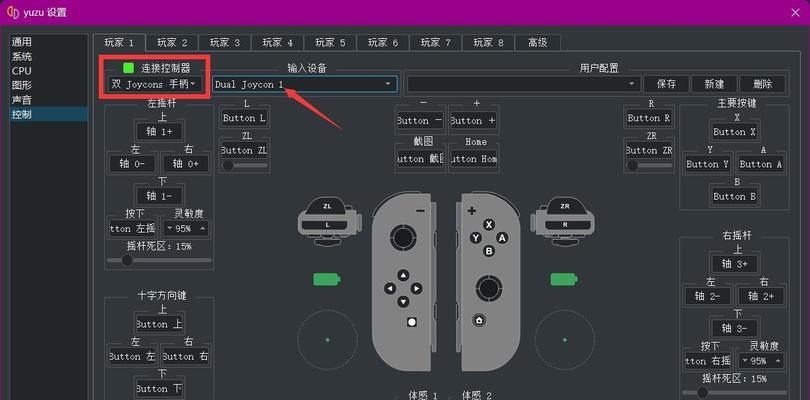Click the Button B mapping button
Image resolution: width=810 pixels, height=400 pixels.
coord(734,196)
